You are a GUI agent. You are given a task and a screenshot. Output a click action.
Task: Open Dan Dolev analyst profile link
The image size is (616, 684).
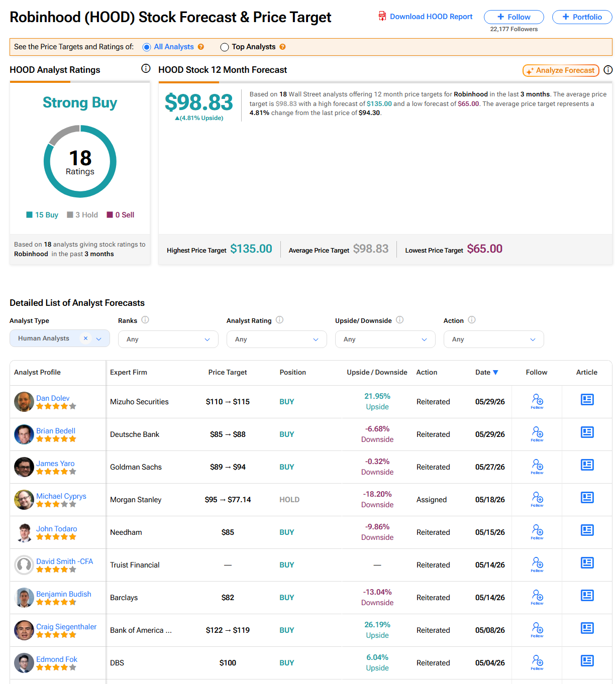[x=53, y=398]
